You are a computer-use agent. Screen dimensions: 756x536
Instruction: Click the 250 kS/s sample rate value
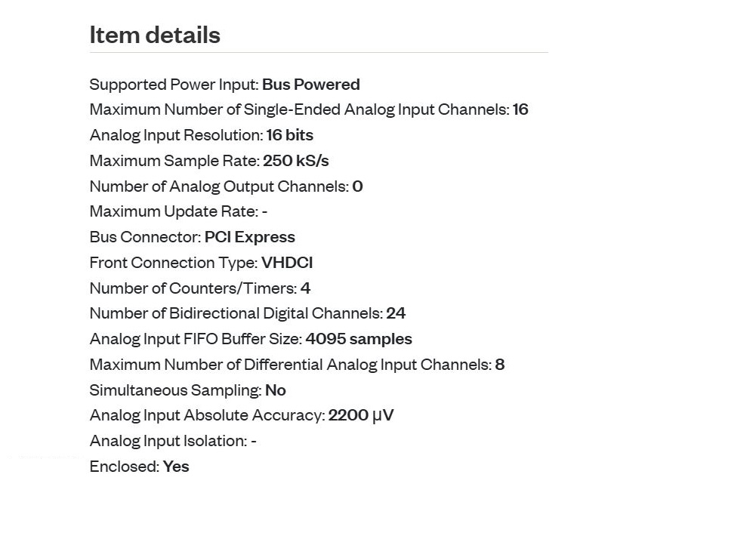(296, 161)
